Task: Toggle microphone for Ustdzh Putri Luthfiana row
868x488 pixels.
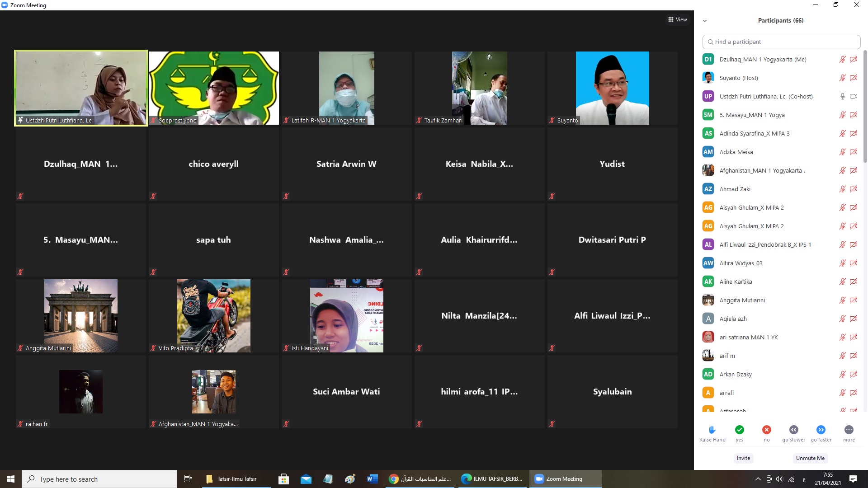Action: click(x=842, y=96)
